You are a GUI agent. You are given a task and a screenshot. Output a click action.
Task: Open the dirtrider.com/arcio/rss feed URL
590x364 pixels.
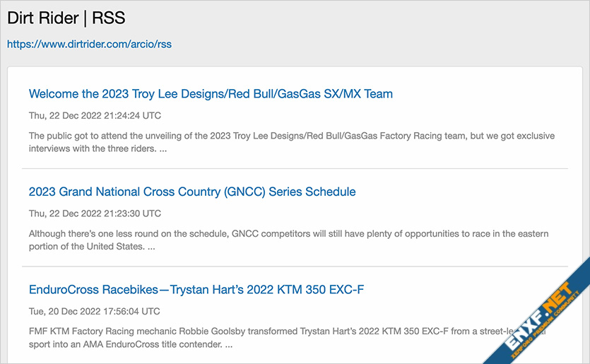(89, 44)
